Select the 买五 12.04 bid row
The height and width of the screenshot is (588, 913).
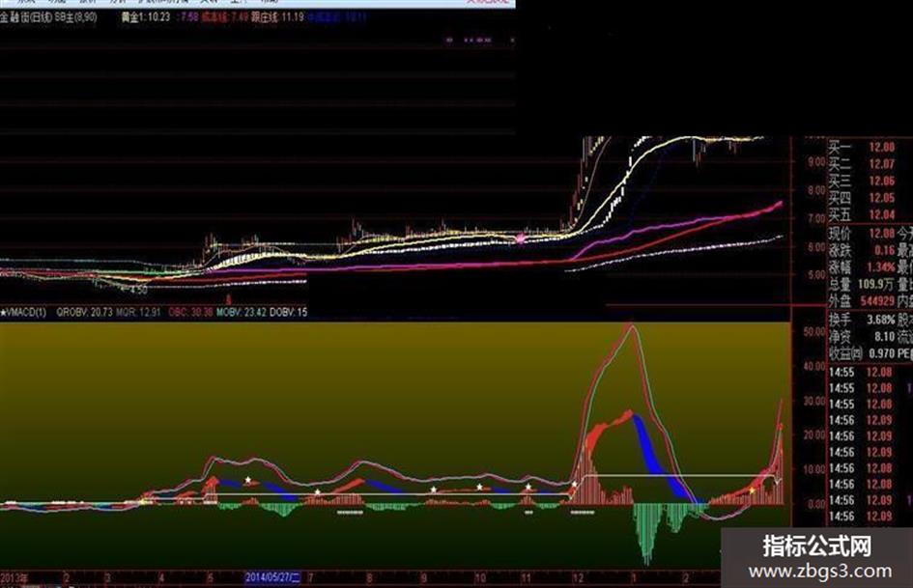[x=862, y=214]
